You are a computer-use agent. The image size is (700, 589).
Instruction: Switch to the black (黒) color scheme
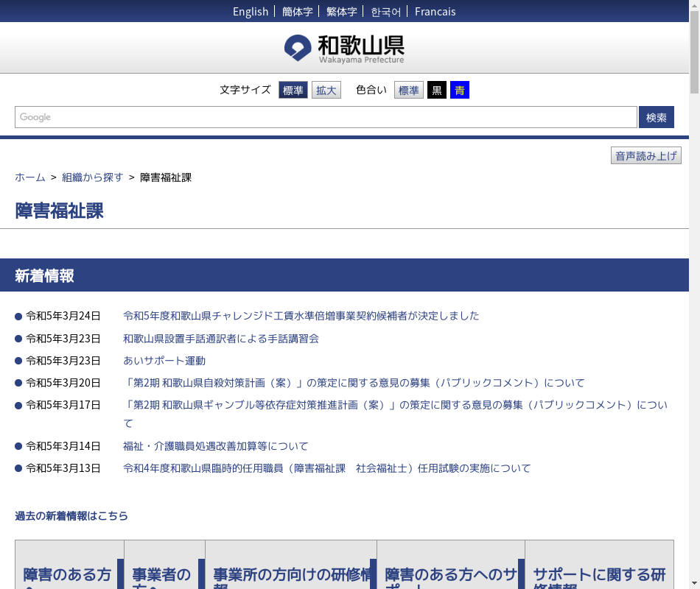click(437, 91)
